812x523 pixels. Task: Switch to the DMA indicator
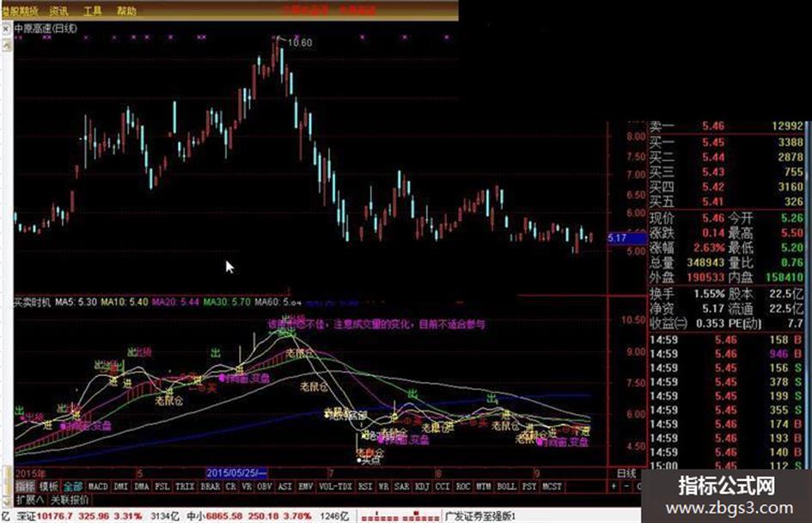[x=142, y=487]
